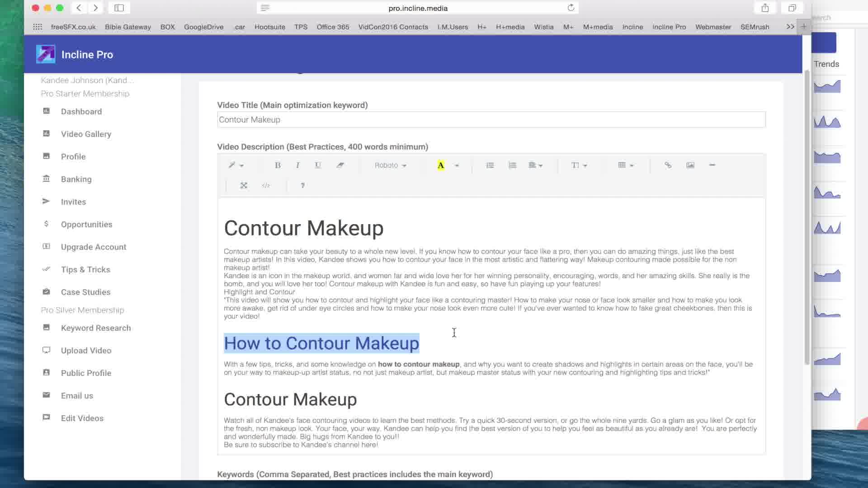Click the Video Title input field
The height and width of the screenshot is (488, 868).
click(491, 120)
